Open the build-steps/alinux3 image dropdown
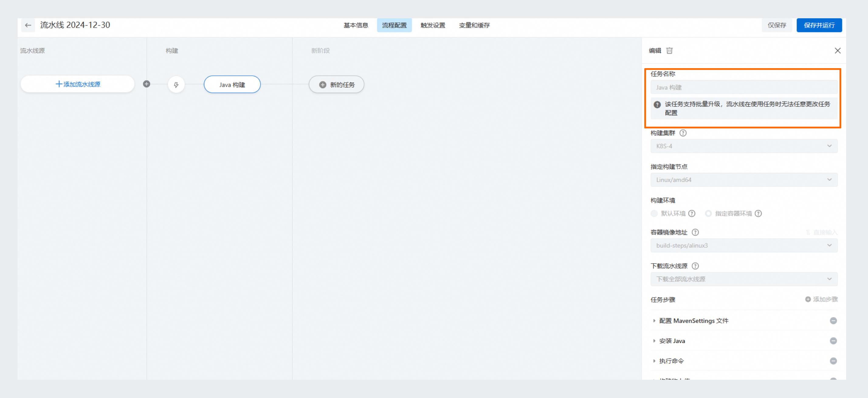Image resolution: width=868 pixels, height=398 pixels. click(x=744, y=246)
